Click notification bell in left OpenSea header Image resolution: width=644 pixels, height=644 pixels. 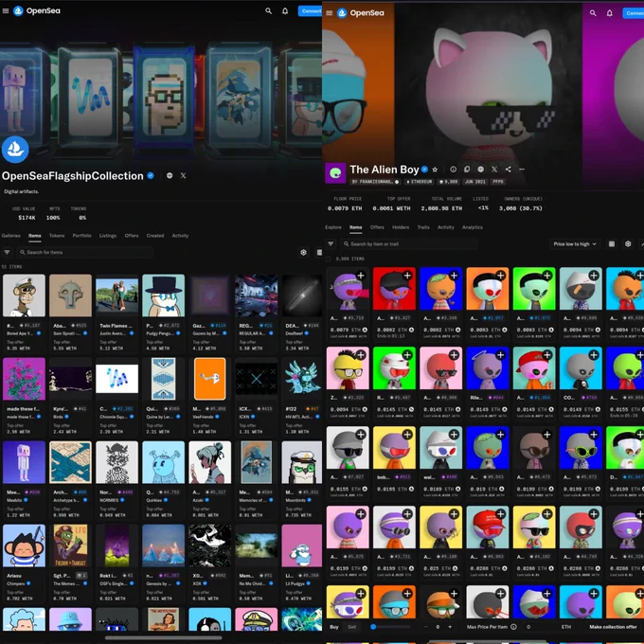coord(285,11)
